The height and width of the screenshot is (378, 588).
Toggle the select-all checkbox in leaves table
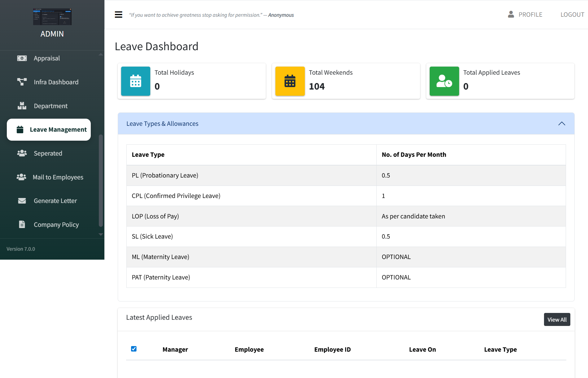point(134,349)
